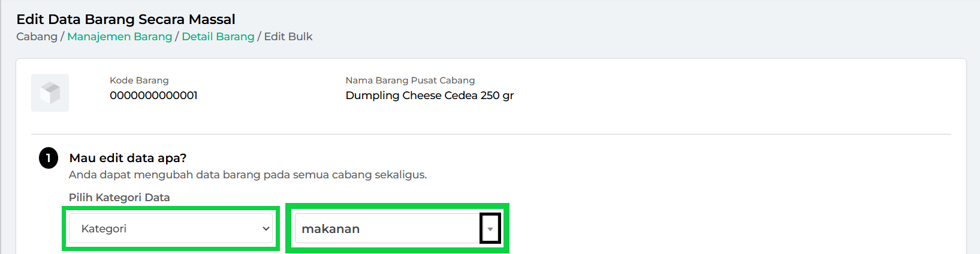Click the product box placeholder image
This screenshot has height=254, width=980.
(50, 92)
